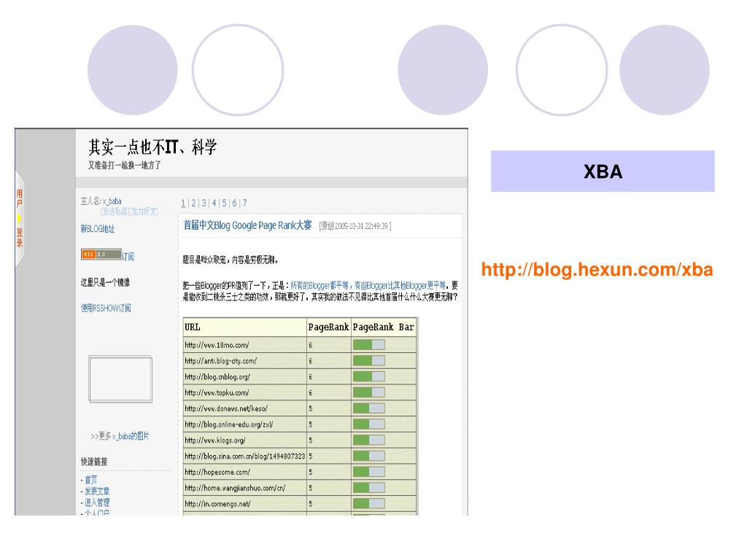Open the 发表文章 quick link
This screenshot has height=560, width=747.
point(97,491)
